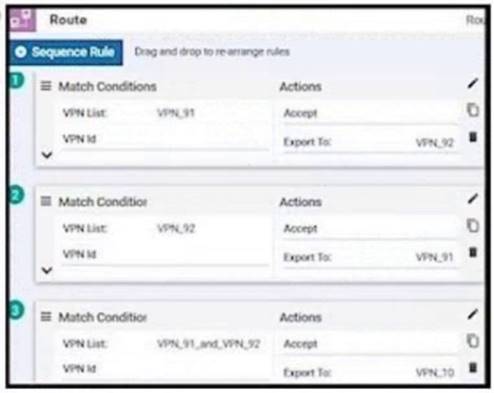The height and width of the screenshot is (393, 494).
Task: Edit sequence rule 2 with pencil icon
Action: tap(473, 199)
